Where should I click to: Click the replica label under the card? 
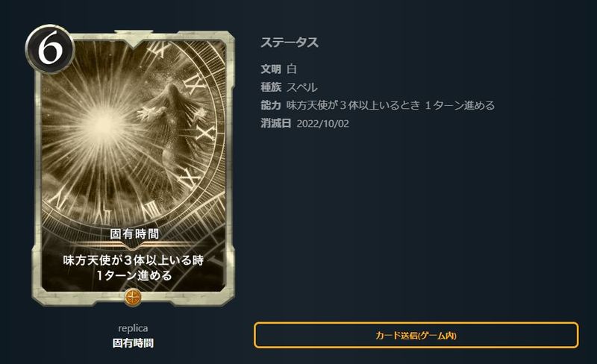coord(133,328)
